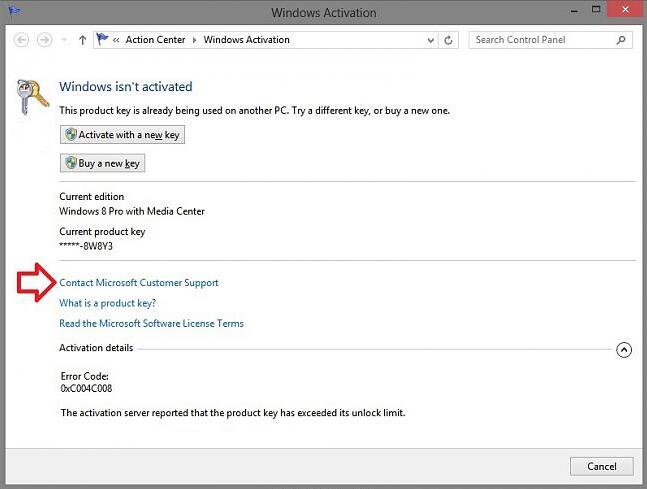The width and height of the screenshot is (647, 489).
Task: Click the Back navigation arrow
Action: coord(21,40)
